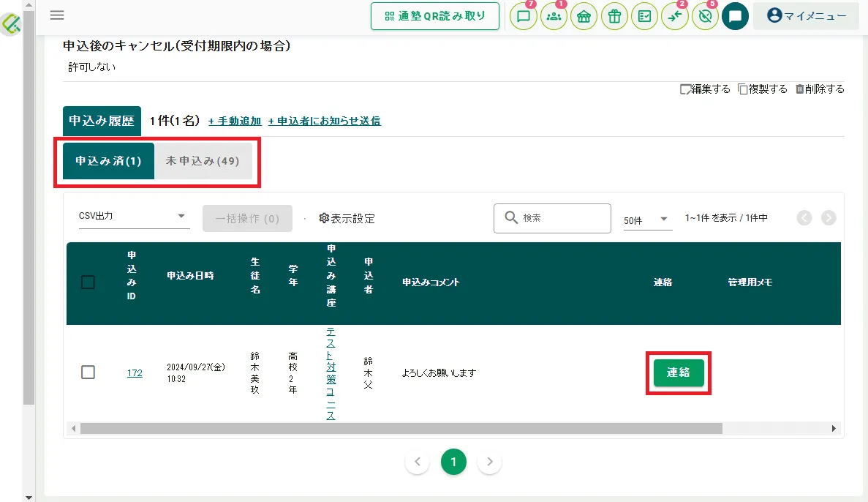Click the 申込みID column header
This screenshot has width=868, height=502.
click(131, 275)
